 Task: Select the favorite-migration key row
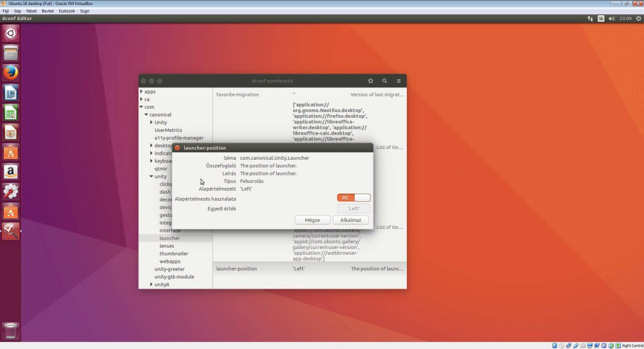[x=309, y=94]
